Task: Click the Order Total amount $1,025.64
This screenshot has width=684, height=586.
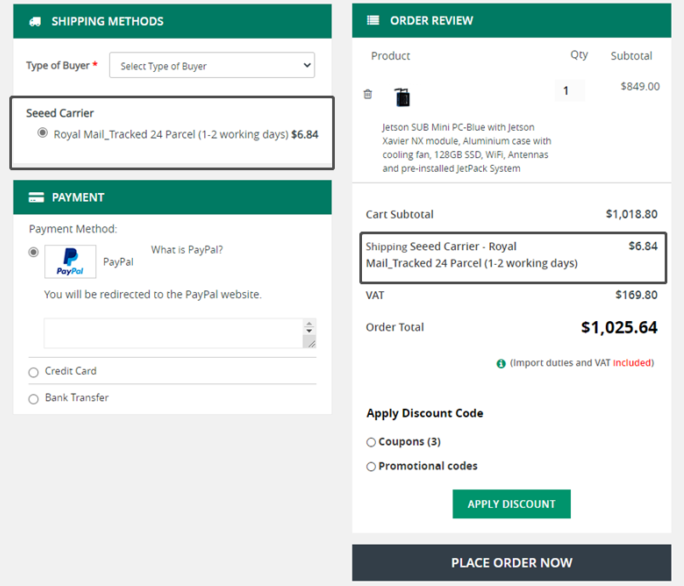Action: (619, 328)
